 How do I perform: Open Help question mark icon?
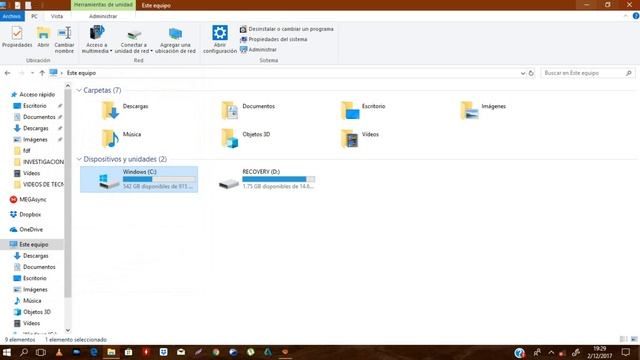pyautogui.click(x=636, y=16)
